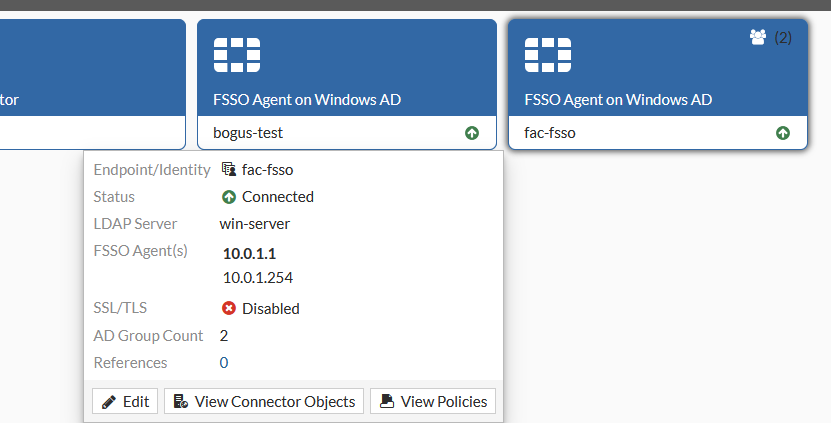Click the bogus-test card's FSSO Agent title
Viewport: 831px width, 423px height.
(x=307, y=100)
